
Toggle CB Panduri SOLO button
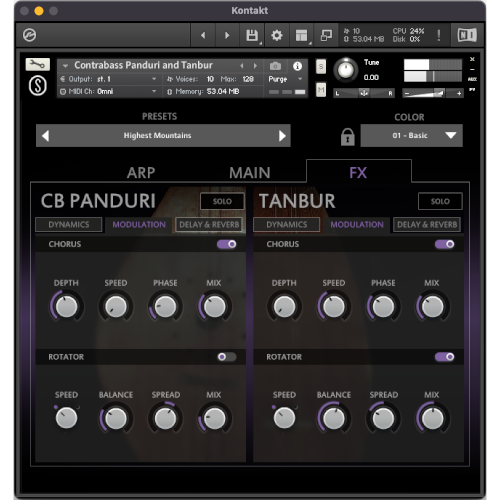coord(222,201)
